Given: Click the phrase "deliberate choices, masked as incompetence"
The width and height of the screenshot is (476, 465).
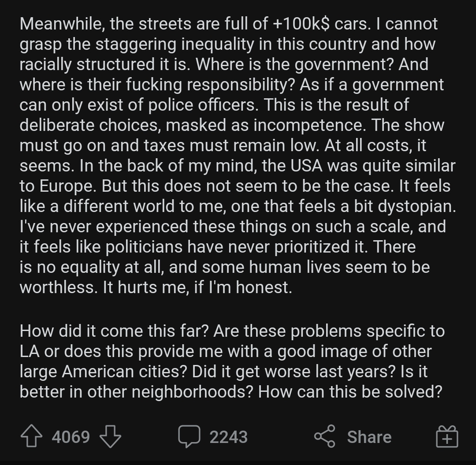Looking at the screenshot, I should [191, 125].
